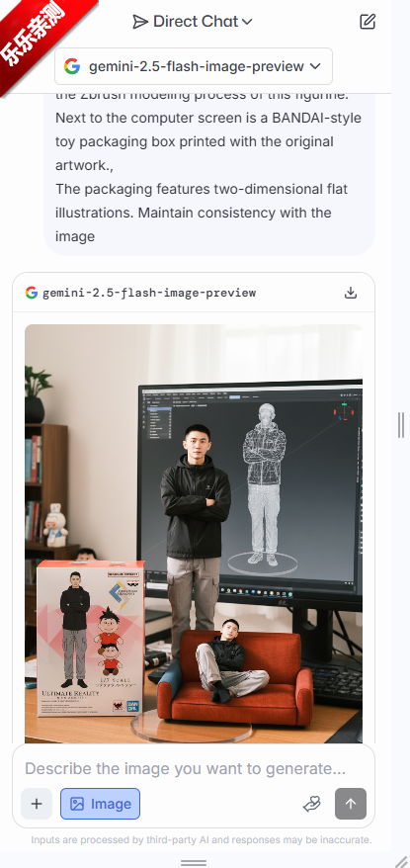Focus the 'Describe the image' prompt field
Image resolution: width=410 pixels, height=868 pixels.
pos(186,768)
